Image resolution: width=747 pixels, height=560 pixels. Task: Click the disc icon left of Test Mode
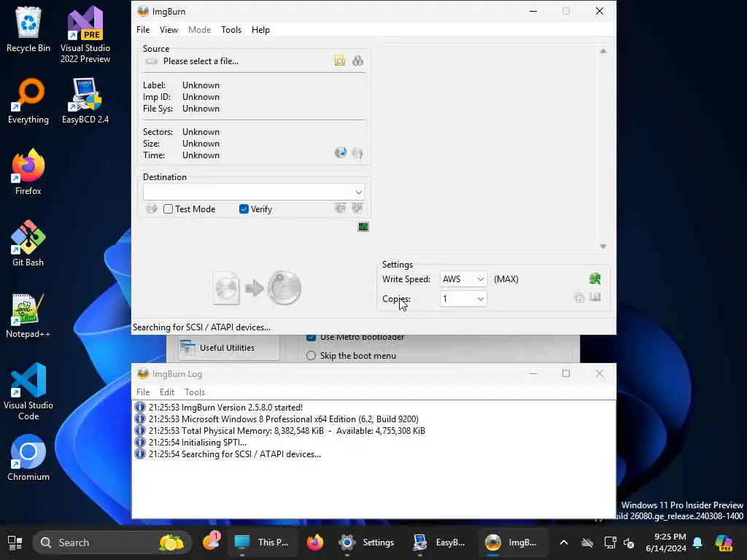(152, 209)
